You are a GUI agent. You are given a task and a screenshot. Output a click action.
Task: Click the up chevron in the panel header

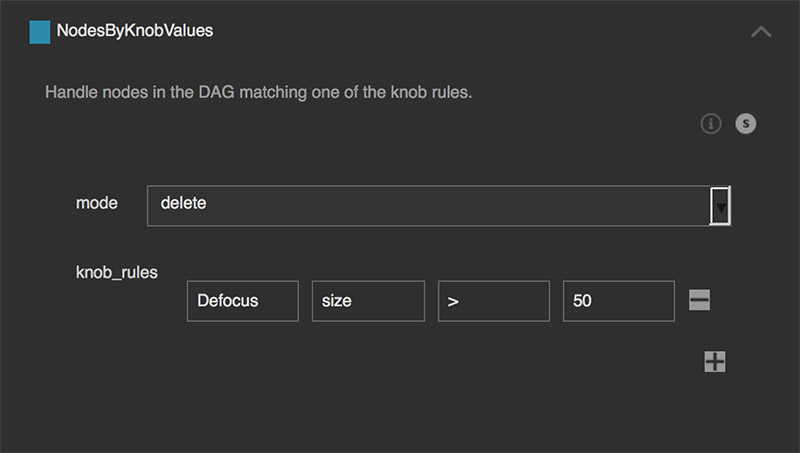(x=761, y=32)
